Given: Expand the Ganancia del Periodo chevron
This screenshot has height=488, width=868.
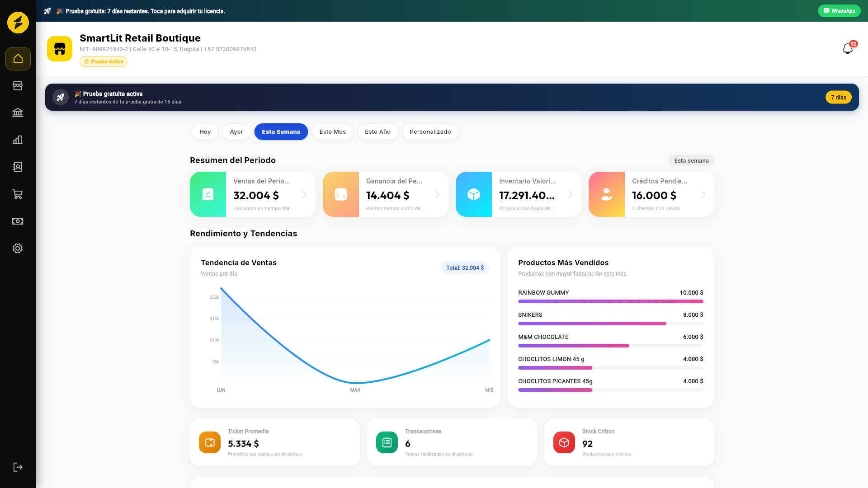Looking at the screenshot, I should pos(438,194).
